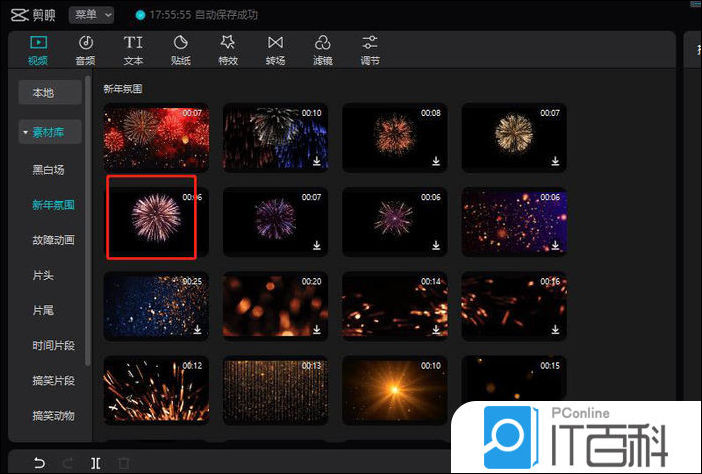Select the 滤镜 filters icon
702x474 pixels.
pos(322,49)
